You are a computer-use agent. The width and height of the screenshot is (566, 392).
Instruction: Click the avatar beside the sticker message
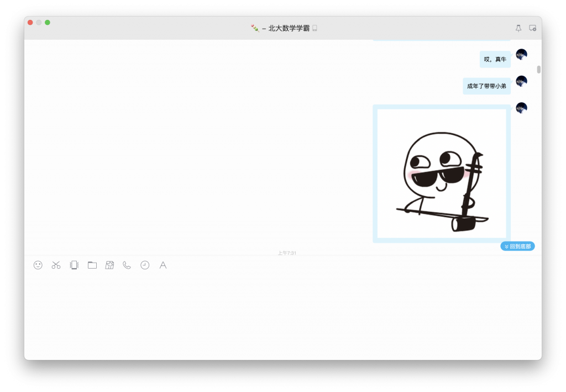521,108
